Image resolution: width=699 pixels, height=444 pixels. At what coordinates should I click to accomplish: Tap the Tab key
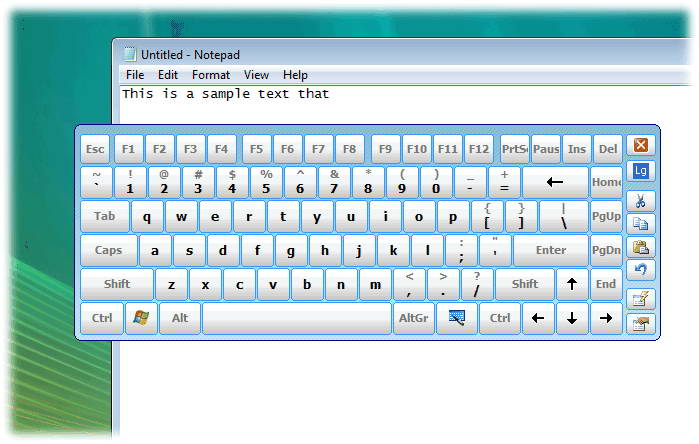[105, 216]
